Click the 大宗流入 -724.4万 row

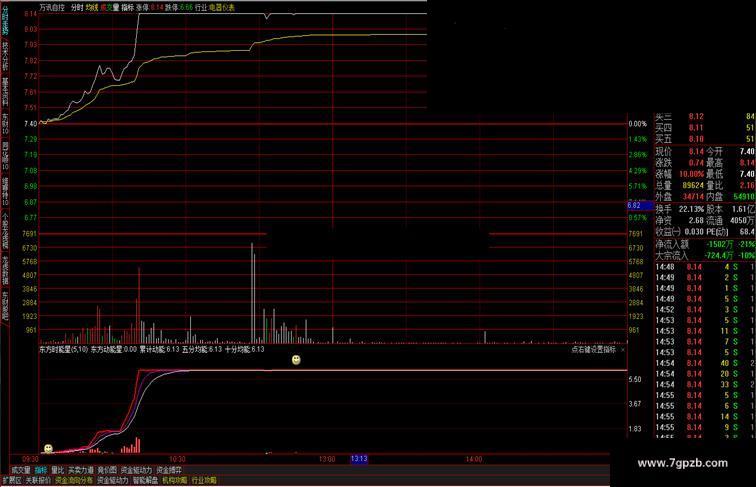point(705,256)
